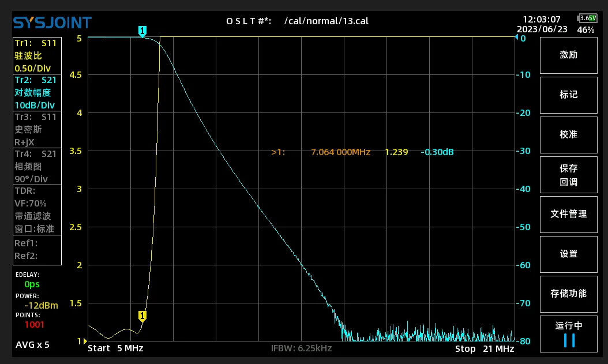
Task: Open the 存储功能 storage function button
Action: coord(568,294)
